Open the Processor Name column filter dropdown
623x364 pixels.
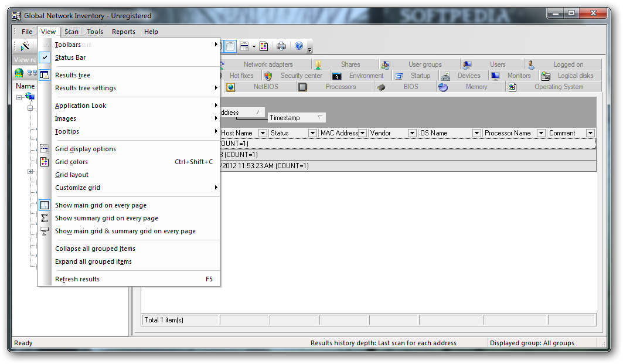coord(541,133)
